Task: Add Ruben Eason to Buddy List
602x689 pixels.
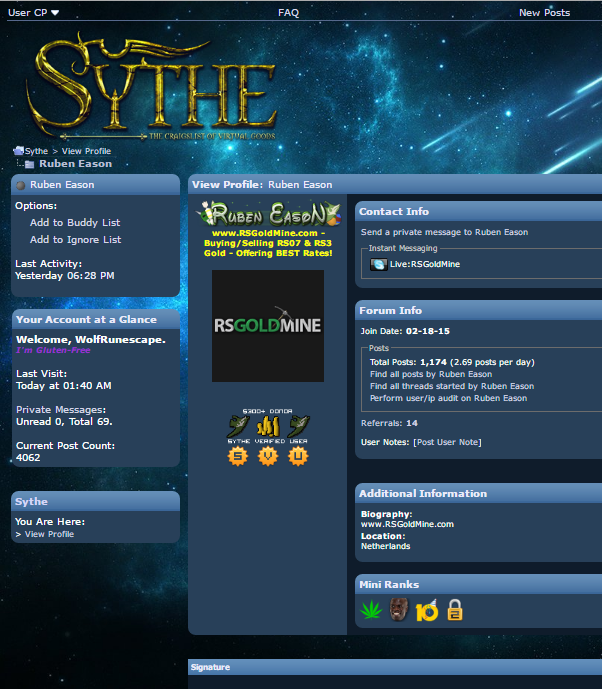Action: [x=75, y=223]
